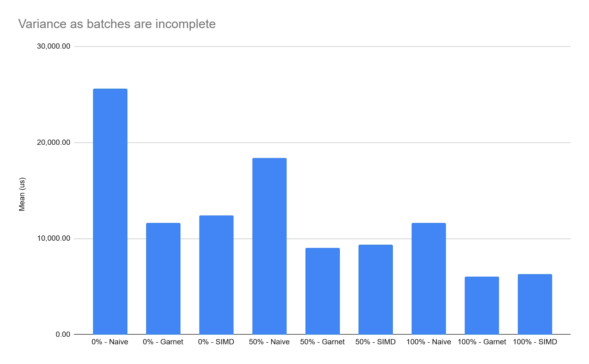The height and width of the screenshot is (364, 589).
Task: Select the '0% - SIMD' bar
Action: click(x=216, y=275)
